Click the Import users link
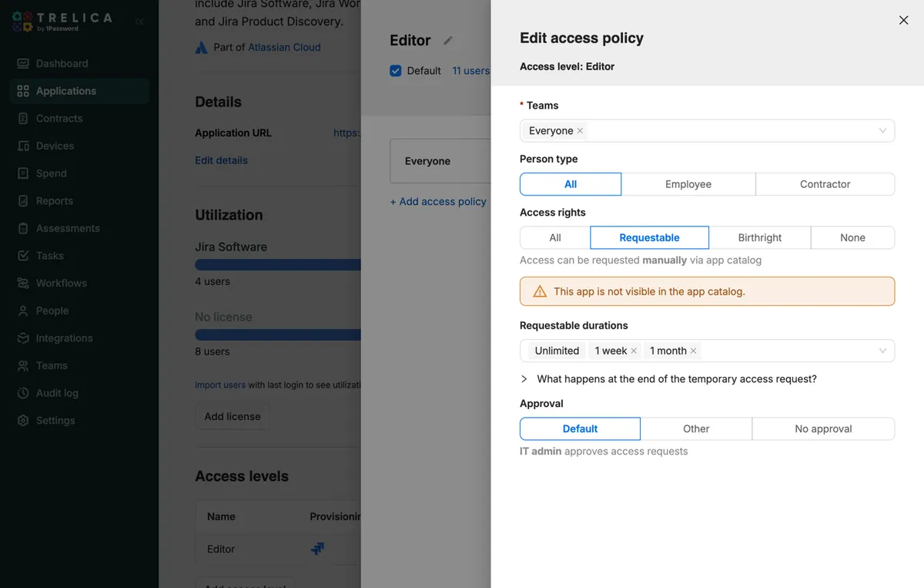The width and height of the screenshot is (924, 588). [x=220, y=385]
